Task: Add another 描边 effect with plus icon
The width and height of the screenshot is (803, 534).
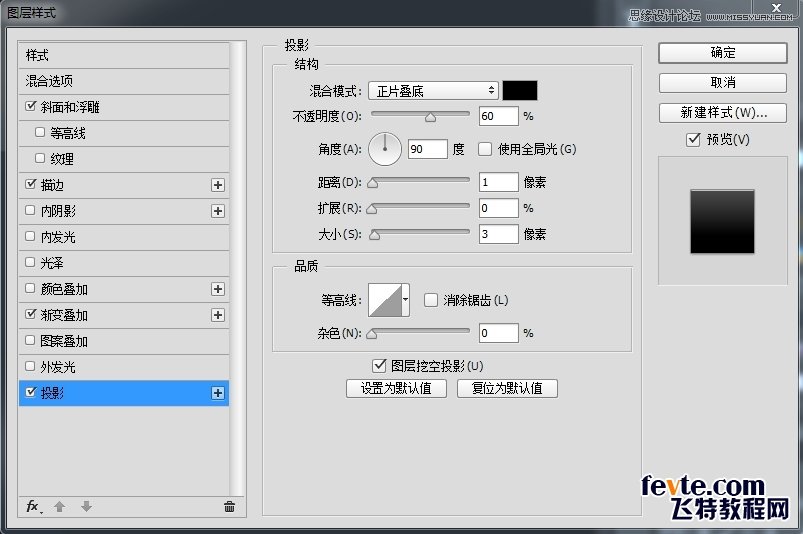Action: click(x=218, y=185)
